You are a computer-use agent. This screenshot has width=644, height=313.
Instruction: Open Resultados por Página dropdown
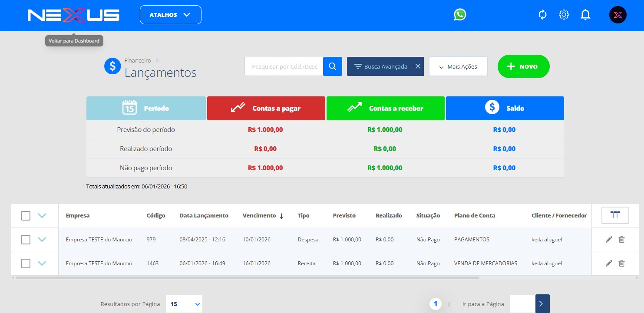coord(184,304)
